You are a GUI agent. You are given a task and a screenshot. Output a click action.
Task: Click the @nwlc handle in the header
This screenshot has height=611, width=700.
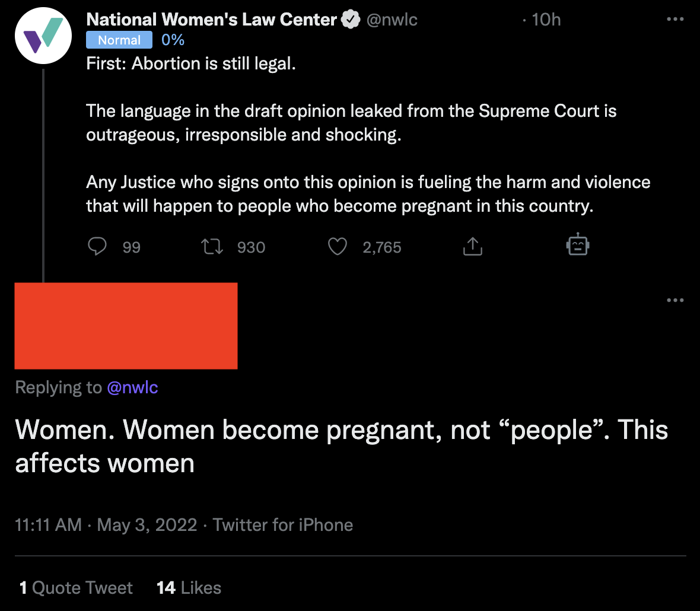[392, 20]
